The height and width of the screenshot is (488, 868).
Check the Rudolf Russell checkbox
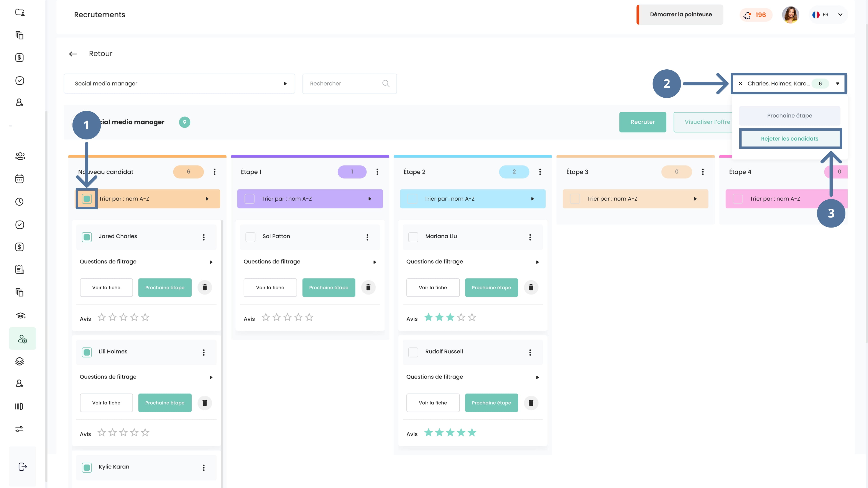tap(413, 352)
